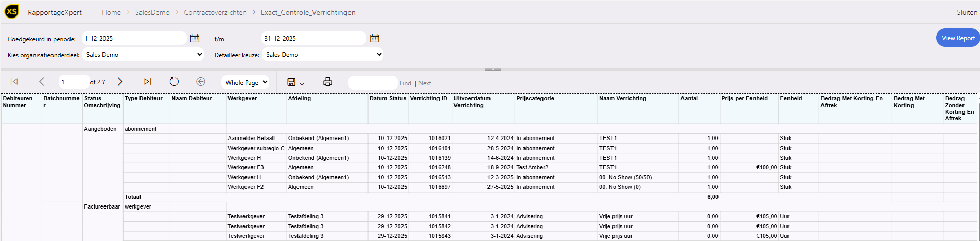Go to Contractoverzichten breadcrumb
The width and height of the screenshot is (980, 241).
(x=215, y=12)
